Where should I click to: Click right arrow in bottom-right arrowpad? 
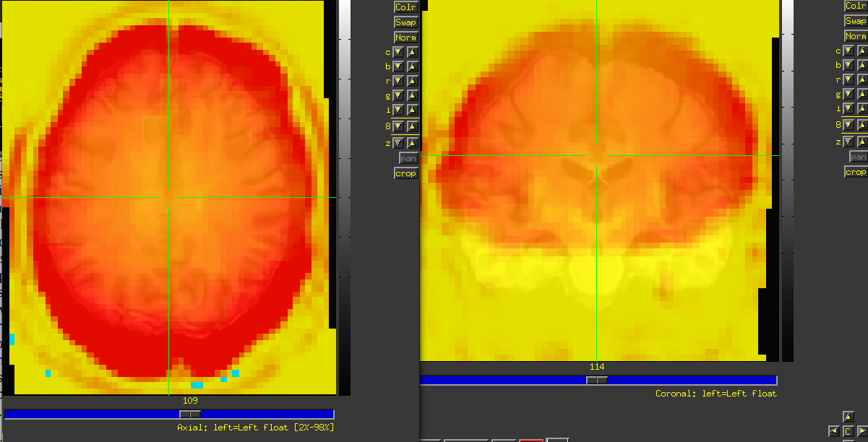tap(861, 431)
